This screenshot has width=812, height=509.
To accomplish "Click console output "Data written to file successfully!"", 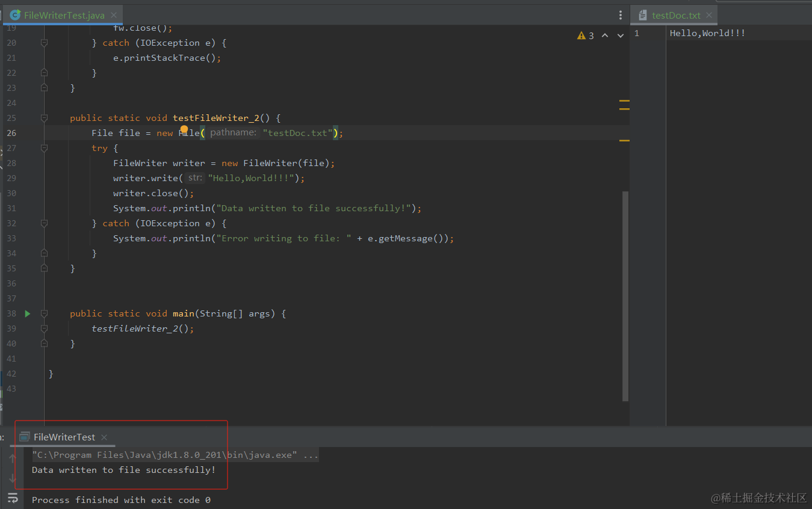I will click(x=123, y=470).
